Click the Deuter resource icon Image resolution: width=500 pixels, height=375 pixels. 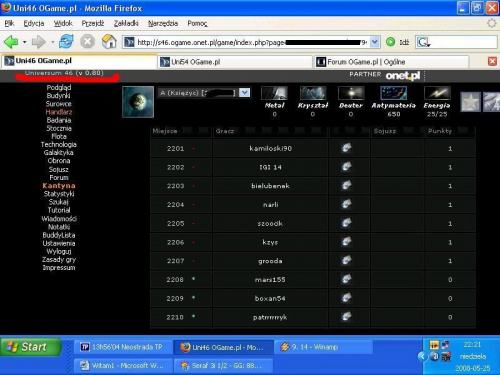point(351,93)
